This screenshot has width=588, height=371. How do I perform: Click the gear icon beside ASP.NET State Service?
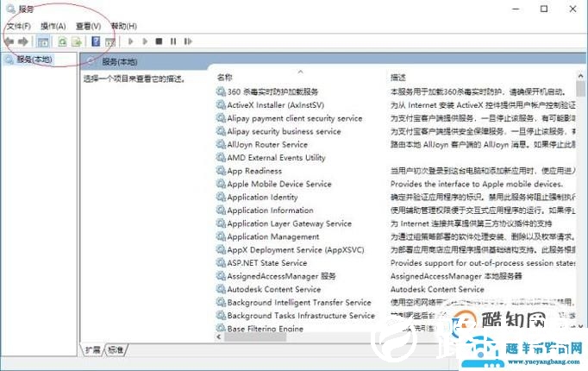pyautogui.click(x=221, y=262)
